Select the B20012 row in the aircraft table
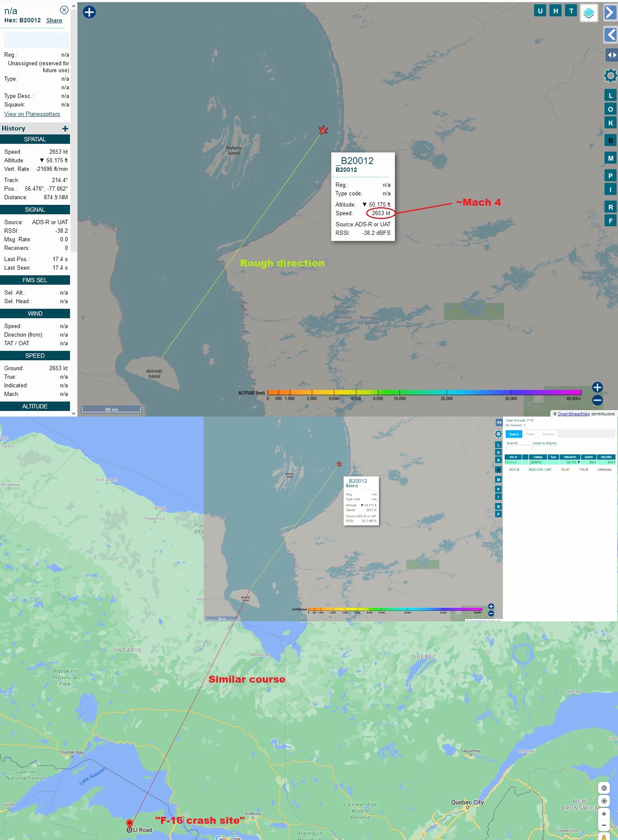The image size is (618, 840). [x=560, y=462]
